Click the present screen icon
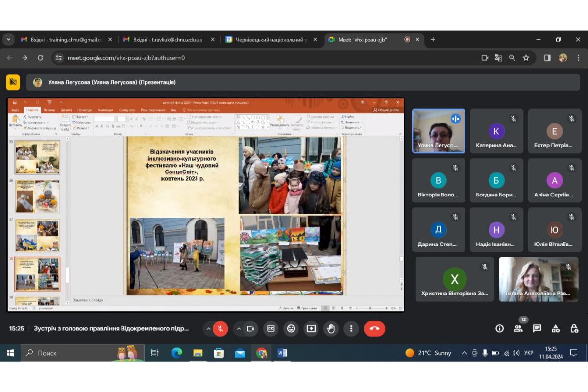 [311, 329]
